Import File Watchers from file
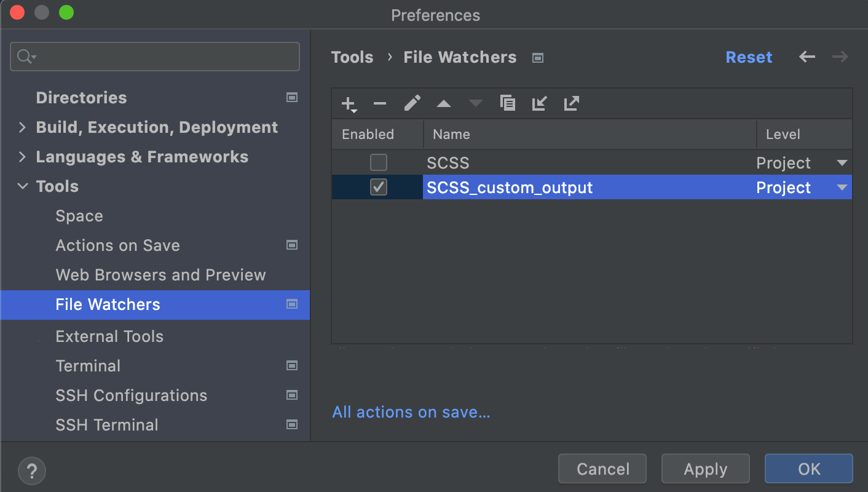Screen dimensions: 868x492 539,103
